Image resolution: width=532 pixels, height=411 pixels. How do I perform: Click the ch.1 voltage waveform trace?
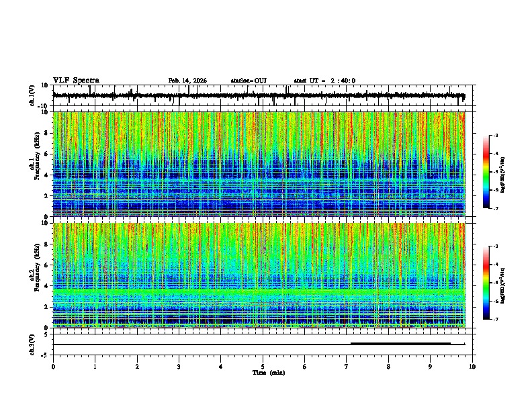pos(259,95)
